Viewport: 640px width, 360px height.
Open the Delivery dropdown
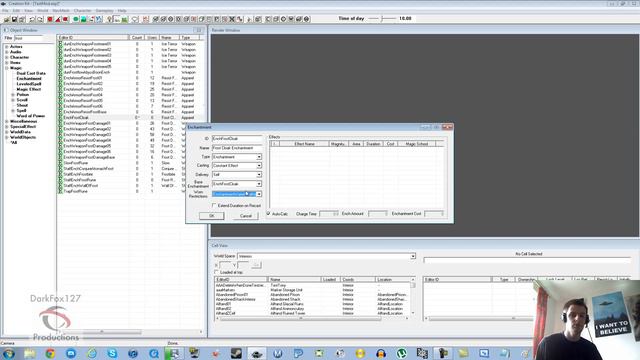point(259,175)
